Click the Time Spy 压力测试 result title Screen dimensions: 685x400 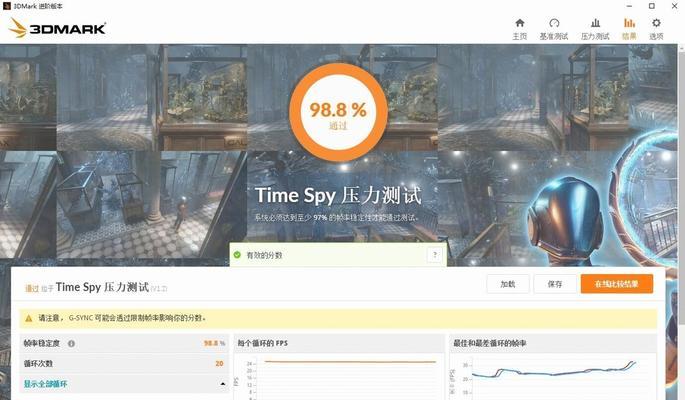102,287
